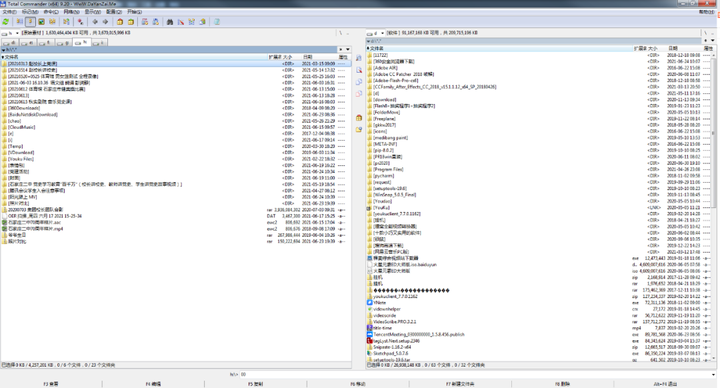Open the left panel directory history dropdown arrow
The width and height of the screenshot is (720, 388).
point(348,49)
